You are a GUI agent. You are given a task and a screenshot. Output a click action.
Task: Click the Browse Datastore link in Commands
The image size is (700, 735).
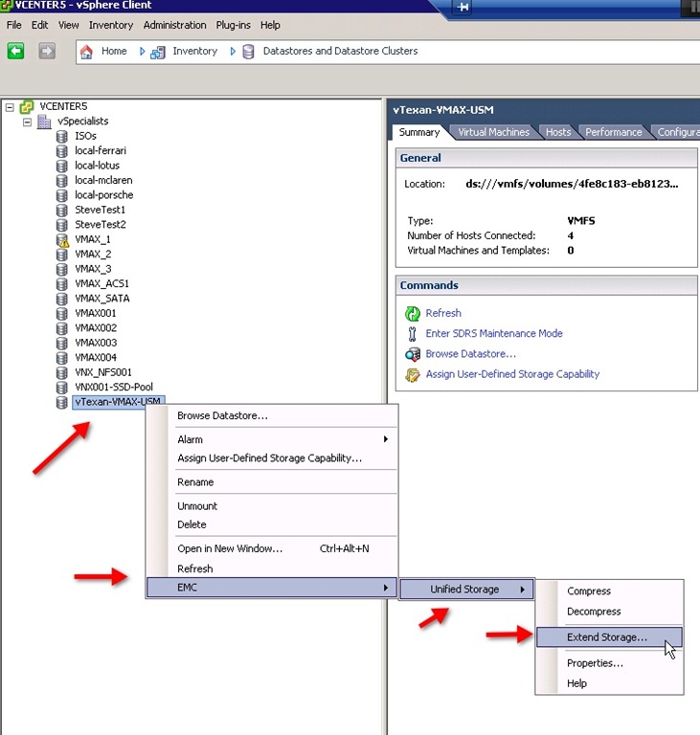(x=470, y=354)
